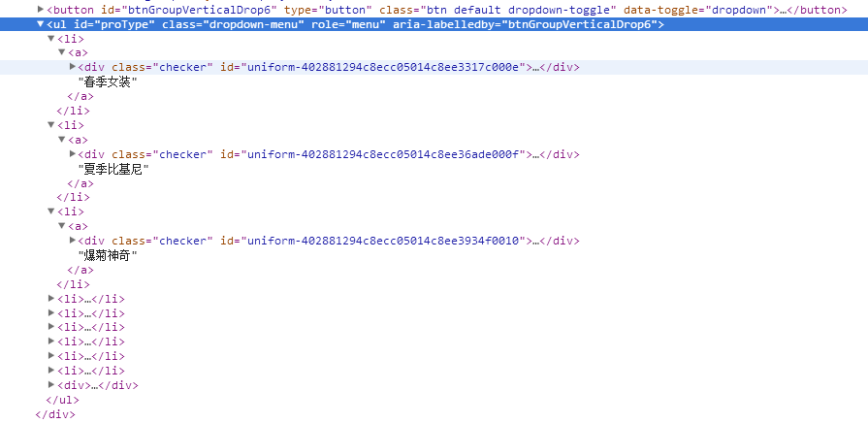Select the closing ul tag row
Viewport: 868px width, 423px height.
[62, 400]
